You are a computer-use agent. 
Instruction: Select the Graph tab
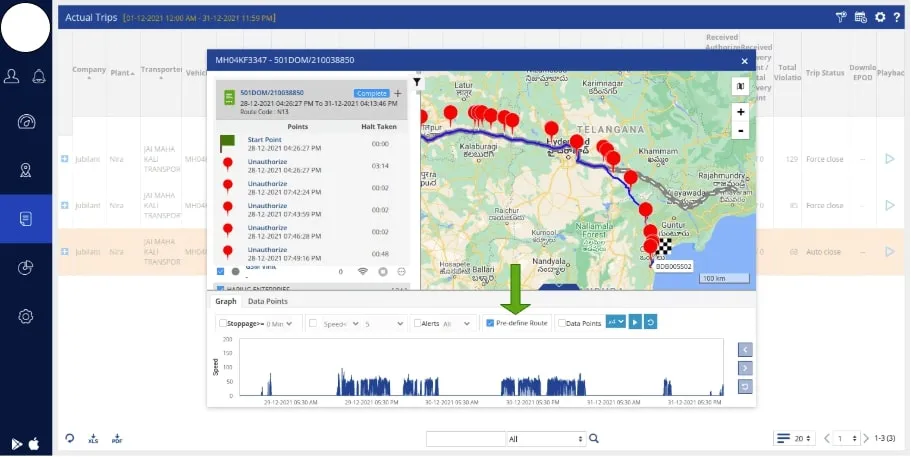point(225,301)
